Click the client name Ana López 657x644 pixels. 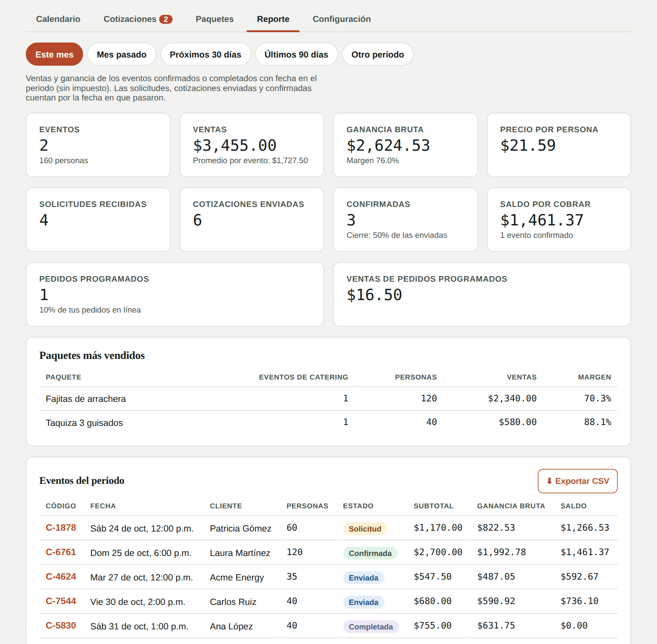pos(231,626)
